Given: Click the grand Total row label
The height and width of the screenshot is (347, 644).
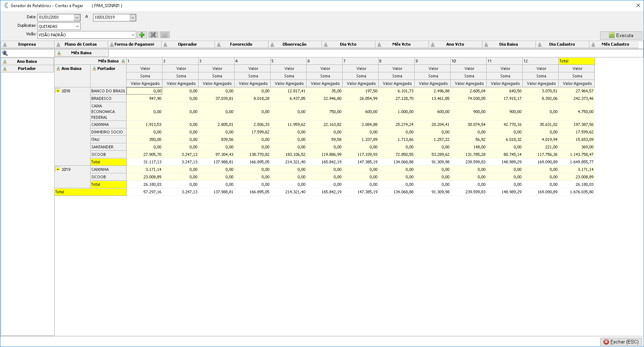Looking at the screenshot, I should click(x=91, y=192).
